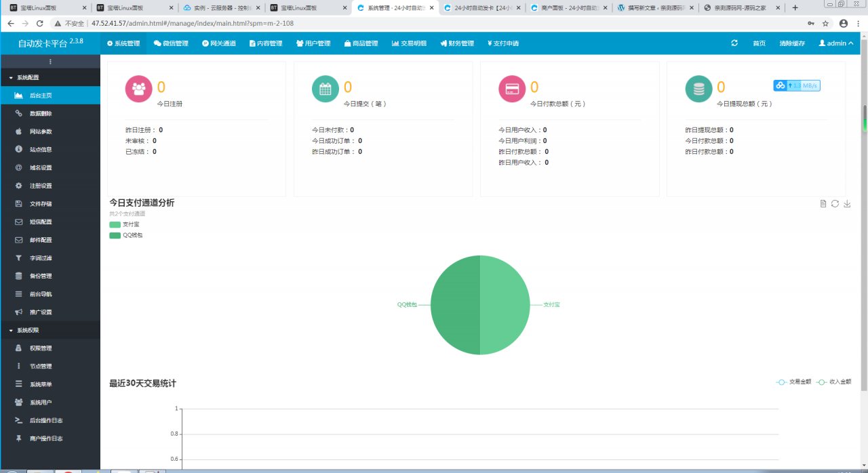Click the refresh icon in the blue header
The image size is (868, 473).
[x=734, y=43]
